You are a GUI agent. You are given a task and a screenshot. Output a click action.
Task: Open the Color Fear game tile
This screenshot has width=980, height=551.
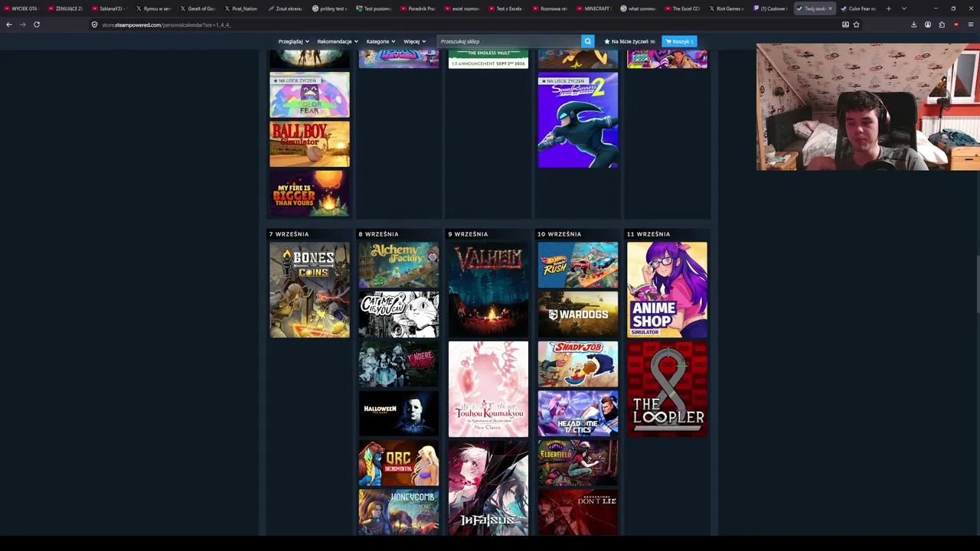click(x=309, y=95)
